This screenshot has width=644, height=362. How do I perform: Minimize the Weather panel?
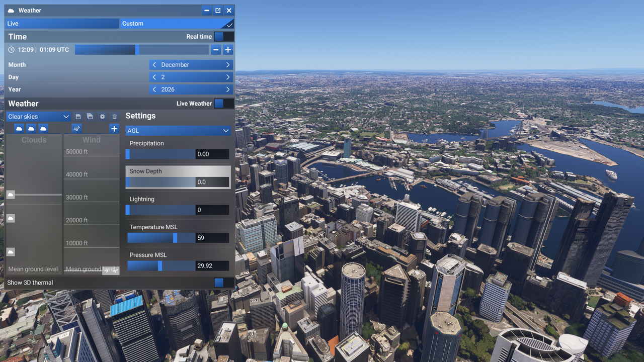click(207, 11)
